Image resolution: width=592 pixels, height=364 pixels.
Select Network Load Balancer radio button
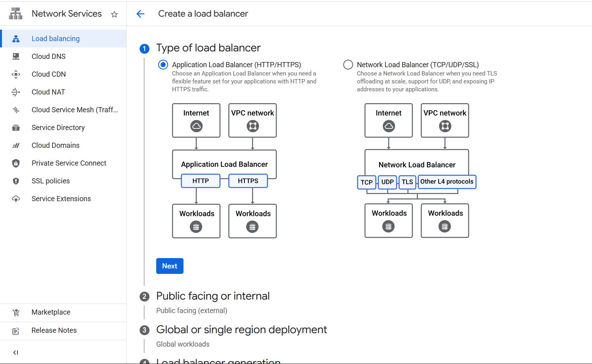(x=348, y=65)
